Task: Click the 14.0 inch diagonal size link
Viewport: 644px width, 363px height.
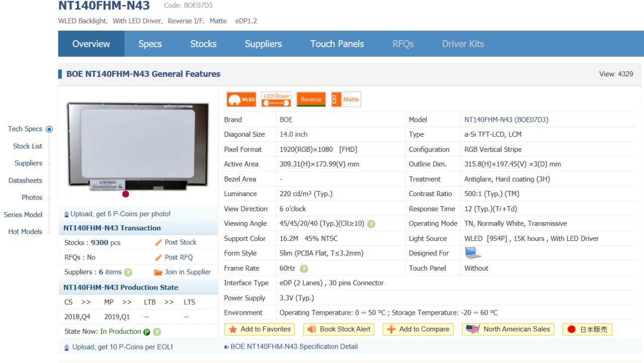Action: [293, 135]
